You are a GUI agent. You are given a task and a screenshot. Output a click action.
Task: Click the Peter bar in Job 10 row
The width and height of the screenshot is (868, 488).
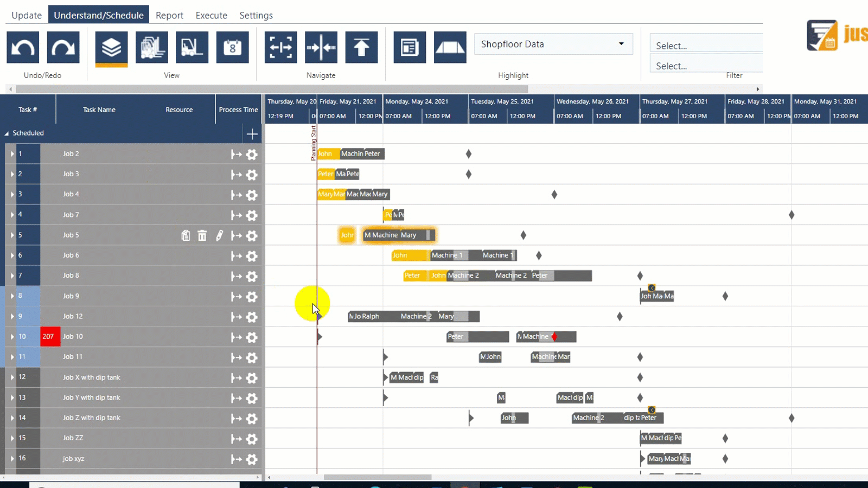478,337
